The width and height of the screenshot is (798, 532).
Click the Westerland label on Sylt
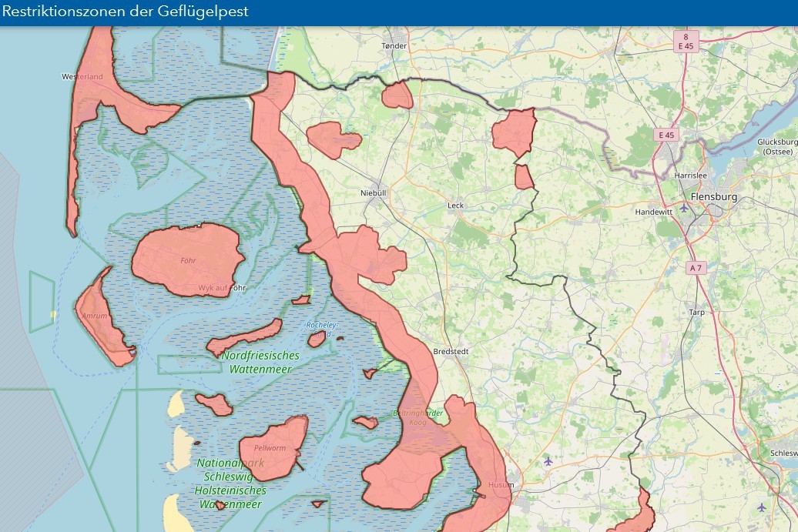(82, 77)
